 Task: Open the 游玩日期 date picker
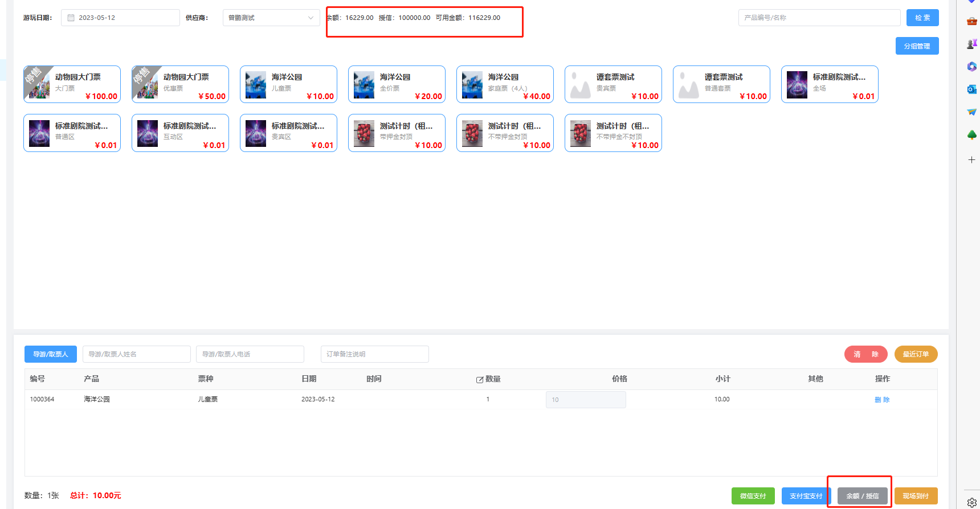120,18
